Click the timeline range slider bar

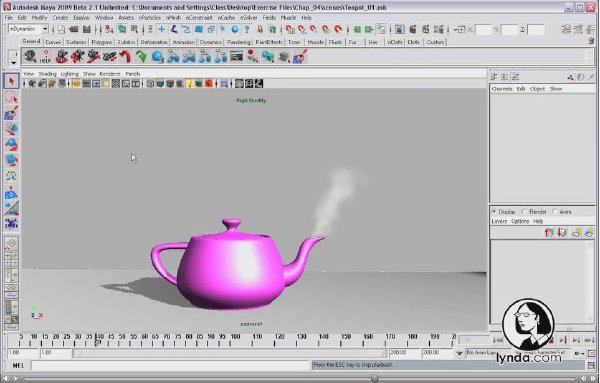click(230, 353)
